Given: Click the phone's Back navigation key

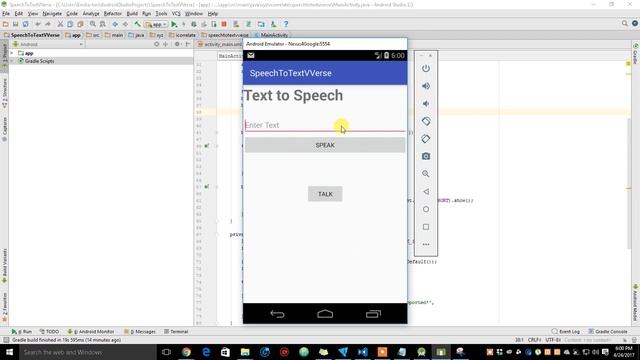Looking at the screenshot, I should [277, 314].
